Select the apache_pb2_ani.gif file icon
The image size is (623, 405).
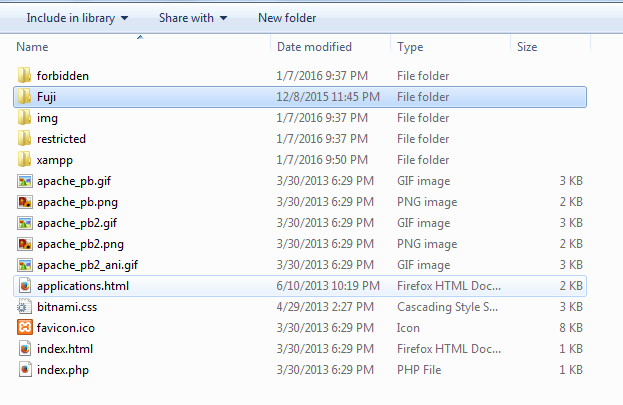pyautogui.click(x=25, y=265)
